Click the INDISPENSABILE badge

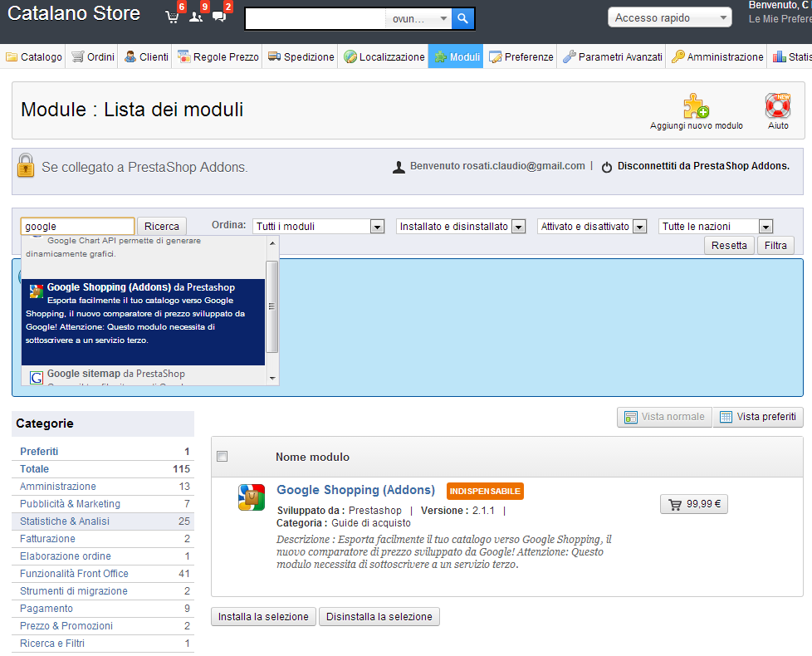485,491
